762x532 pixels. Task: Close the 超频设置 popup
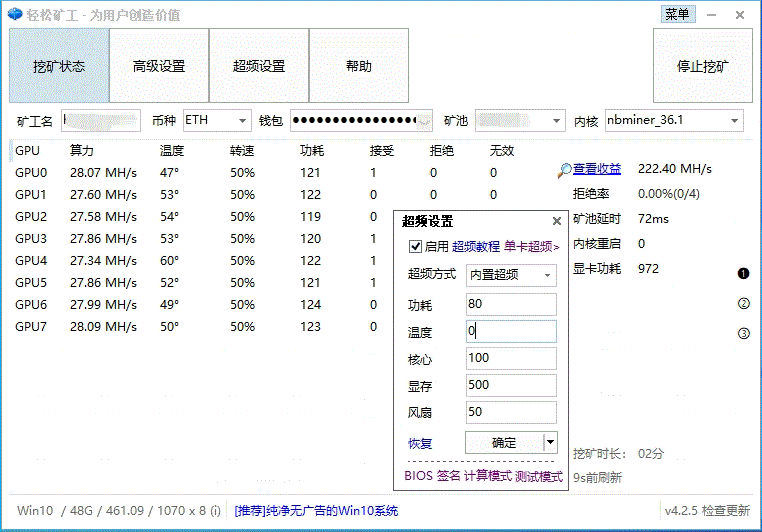point(557,222)
